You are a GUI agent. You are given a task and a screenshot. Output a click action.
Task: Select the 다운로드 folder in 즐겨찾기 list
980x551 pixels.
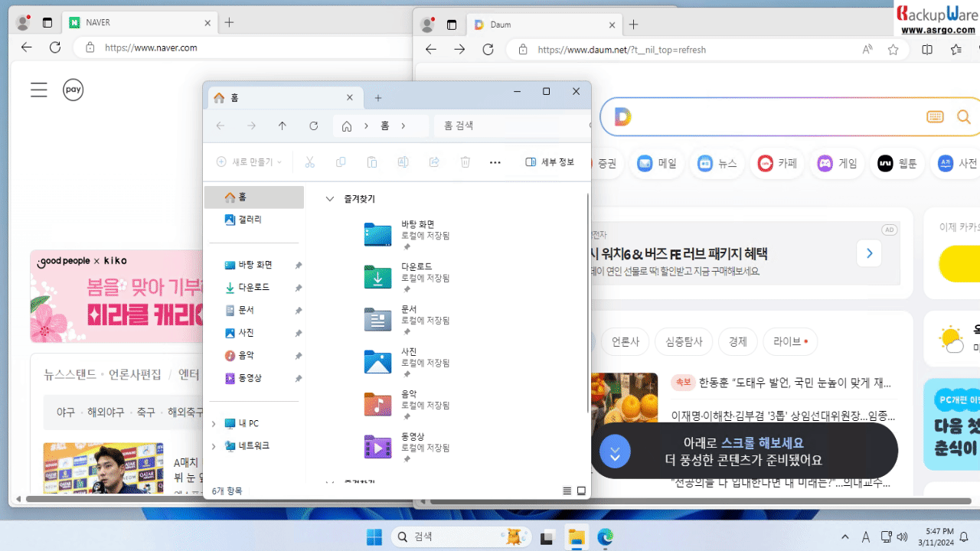pos(407,277)
